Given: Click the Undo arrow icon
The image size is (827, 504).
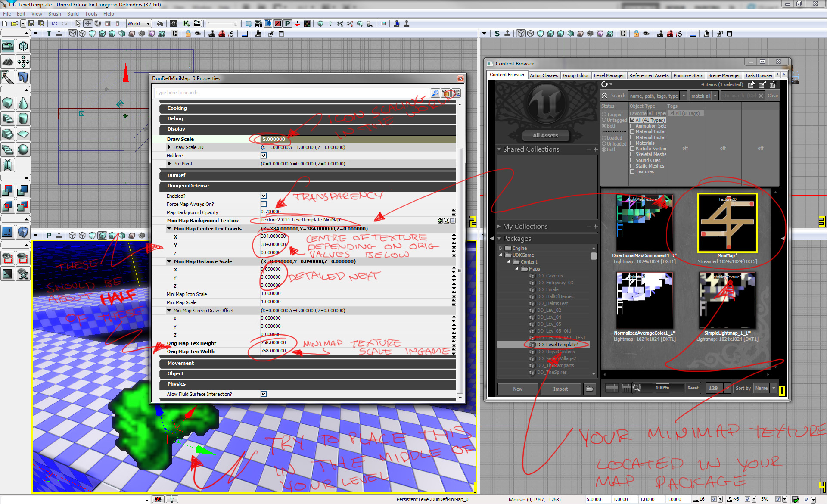Looking at the screenshot, I should [55, 24].
